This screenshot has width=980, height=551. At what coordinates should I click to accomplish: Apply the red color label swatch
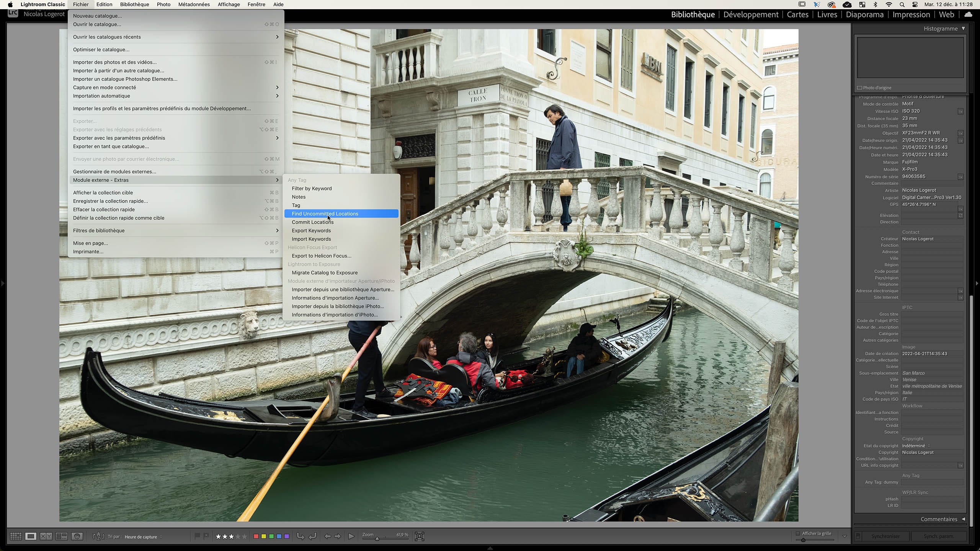pyautogui.click(x=256, y=536)
